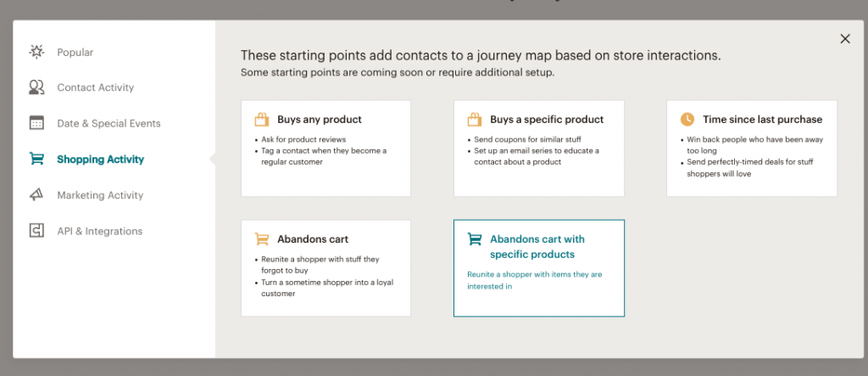Click the Shopping Activity cart icon in sidebar
Viewport: 868px width, 376px height.
point(36,160)
